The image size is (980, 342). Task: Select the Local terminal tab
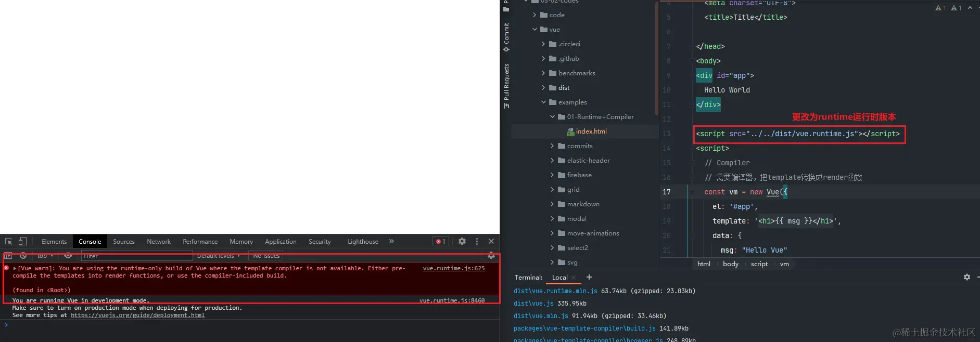[559, 278]
